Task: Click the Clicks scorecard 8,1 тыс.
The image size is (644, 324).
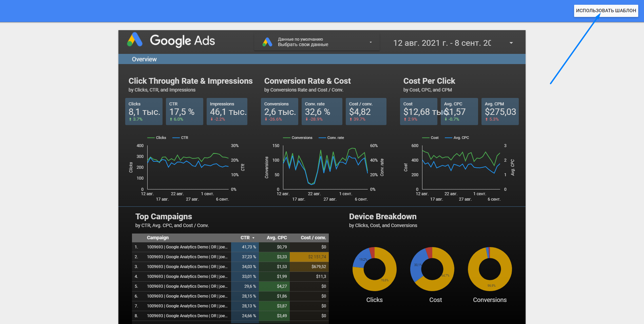Action: click(144, 112)
